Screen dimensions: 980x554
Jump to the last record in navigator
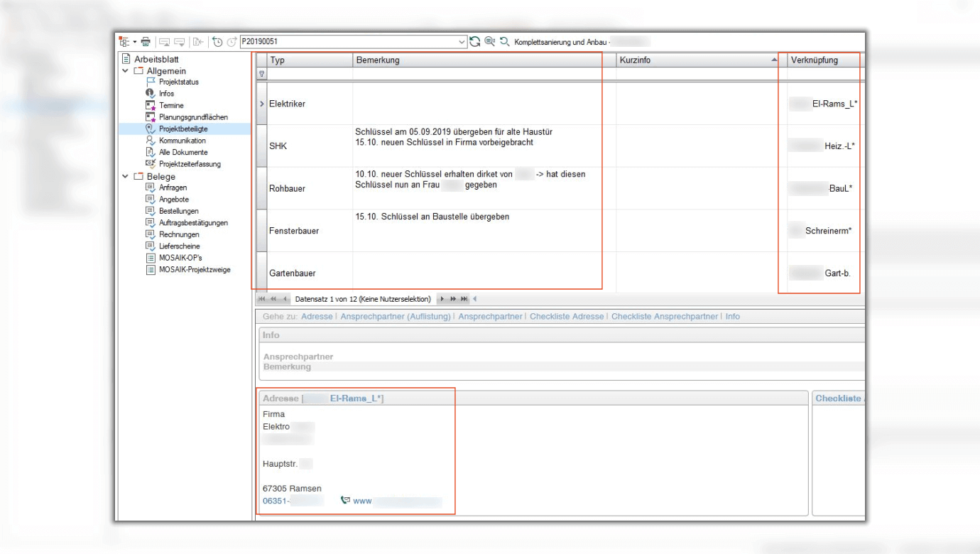click(464, 299)
